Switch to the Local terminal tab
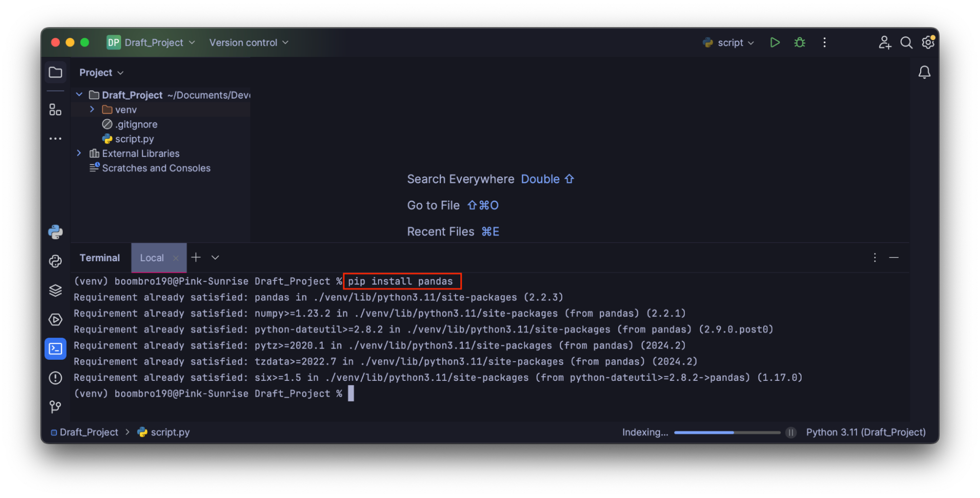 [152, 257]
